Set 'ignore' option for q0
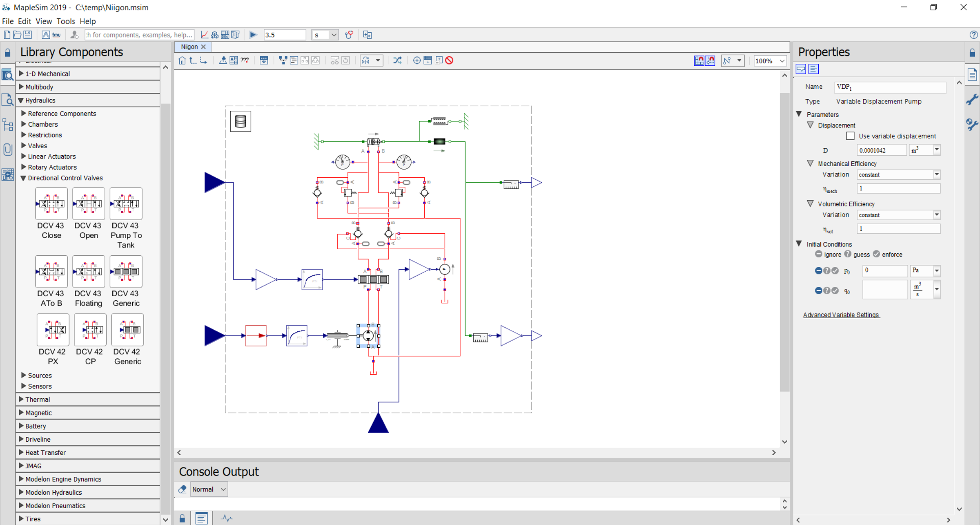This screenshot has height=525, width=980. (x=818, y=290)
